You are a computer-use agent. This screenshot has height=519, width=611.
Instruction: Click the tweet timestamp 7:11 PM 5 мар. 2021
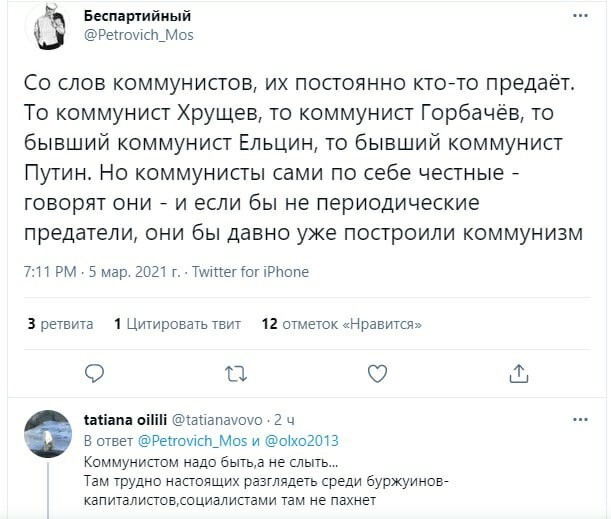(x=102, y=272)
